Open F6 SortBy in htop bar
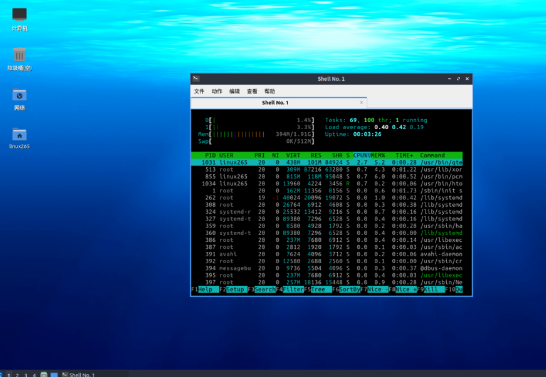546x377 pixels. 346,290
